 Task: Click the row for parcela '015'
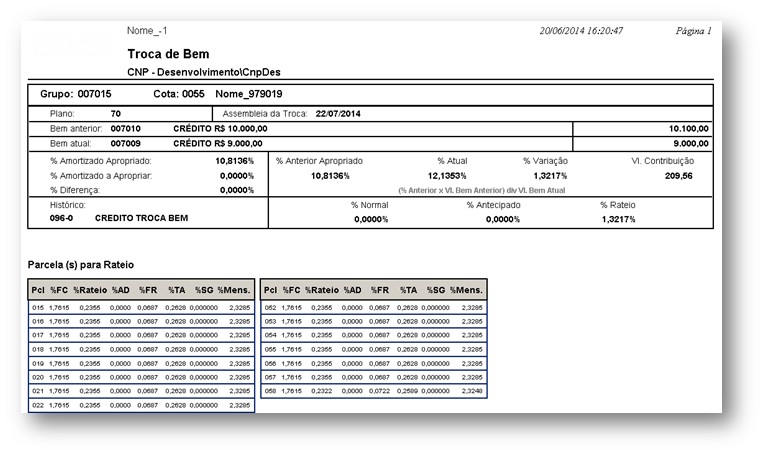coord(141,308)
